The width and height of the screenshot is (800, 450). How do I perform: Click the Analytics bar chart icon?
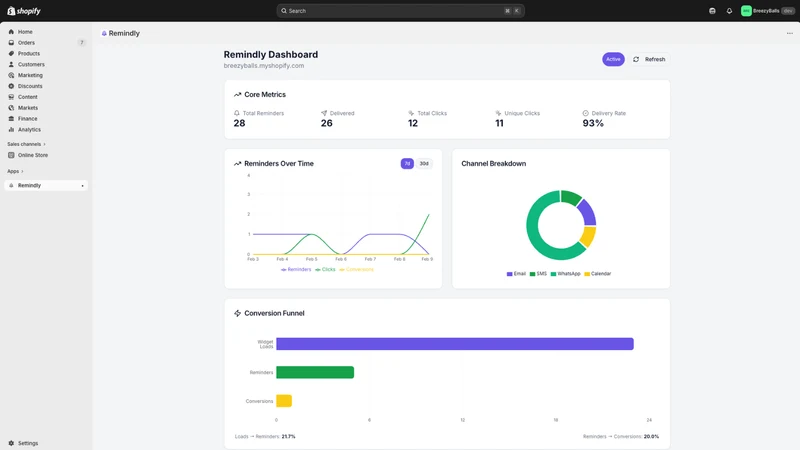tap(11, 130)
